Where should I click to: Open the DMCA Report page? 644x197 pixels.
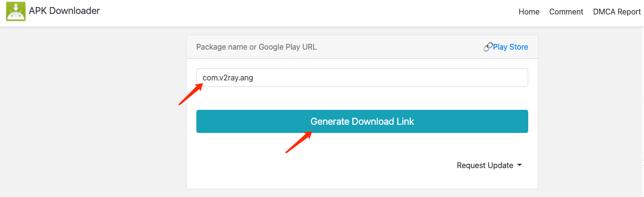pyautogui.click(x=617, y=12)
